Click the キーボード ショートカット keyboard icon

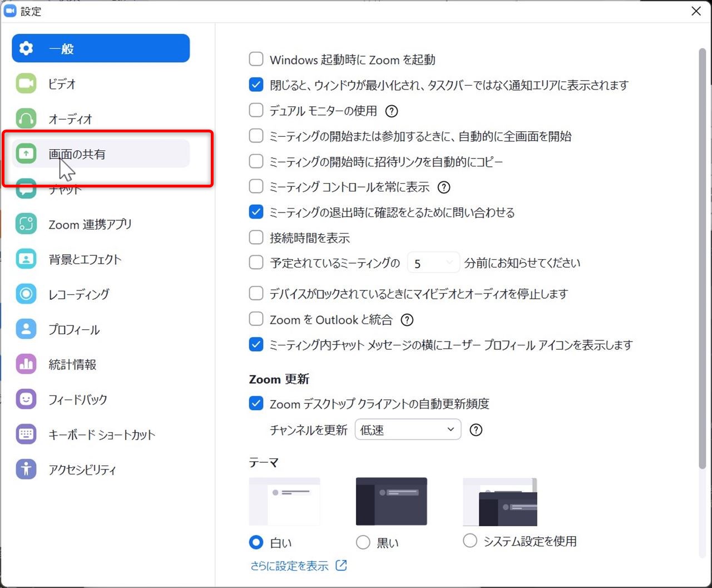[x=26, y=434]
